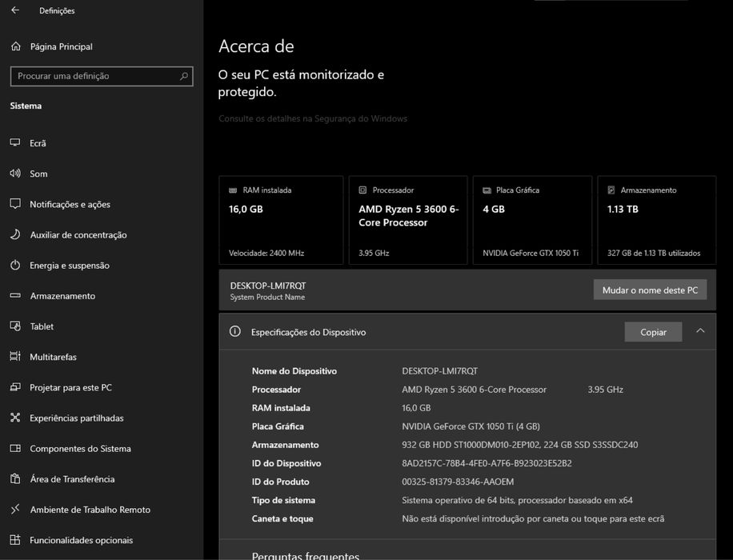This screenshot has height=560, width=733.
Task: Click the Armazenamento 1.13 TB card
Action: pos(656,220)
